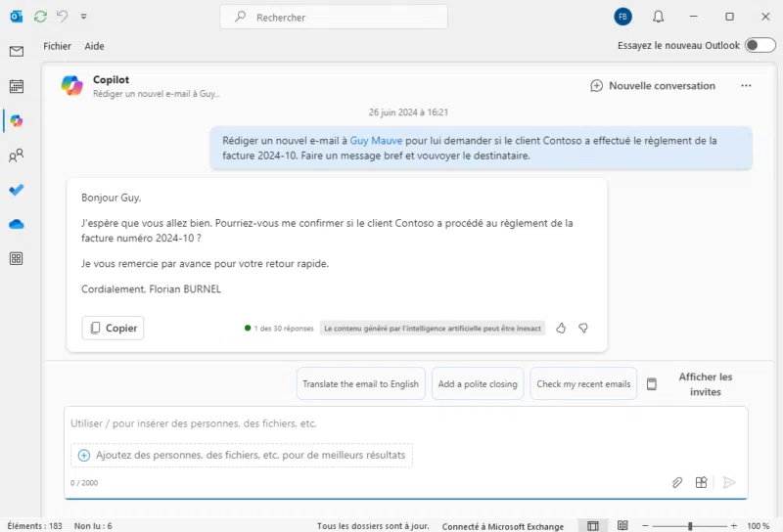Click Connecté à Microsoft Exchange status

click(503, 526)
